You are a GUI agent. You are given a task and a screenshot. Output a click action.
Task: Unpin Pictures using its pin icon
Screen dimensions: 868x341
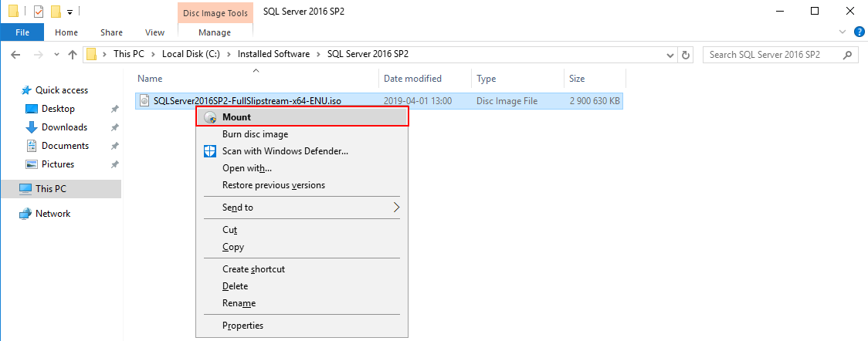[114, 164]
